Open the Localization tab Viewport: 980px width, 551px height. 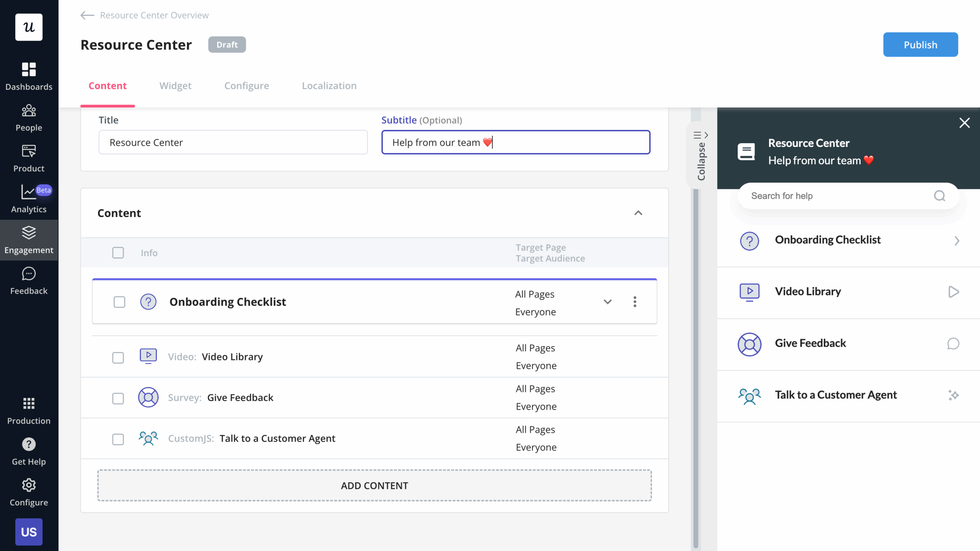329,86
